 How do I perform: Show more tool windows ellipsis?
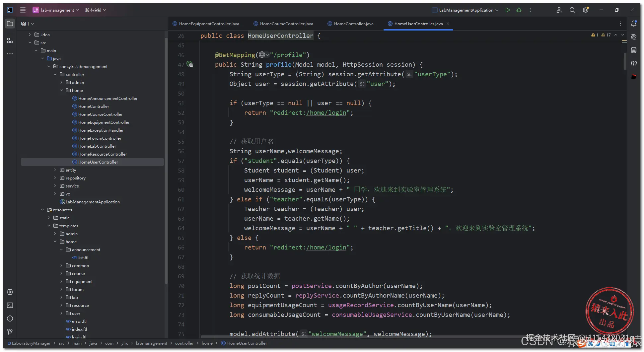(x=10, y=54)
